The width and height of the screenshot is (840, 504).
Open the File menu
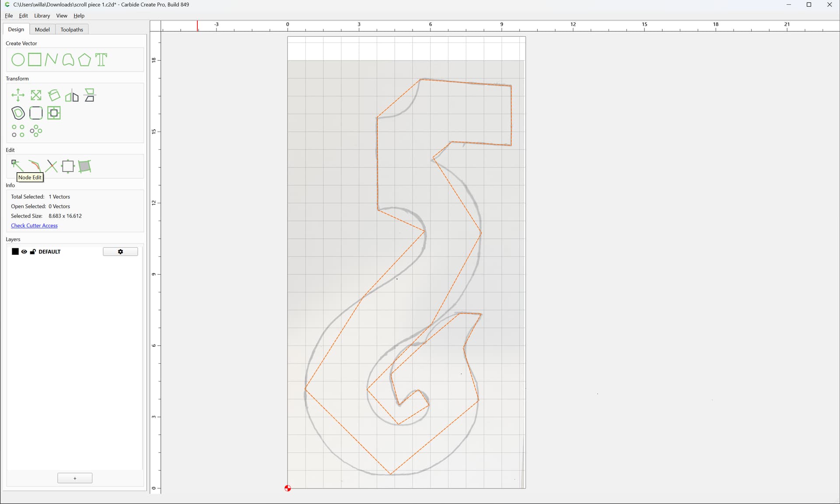click(x=9, y=16)
